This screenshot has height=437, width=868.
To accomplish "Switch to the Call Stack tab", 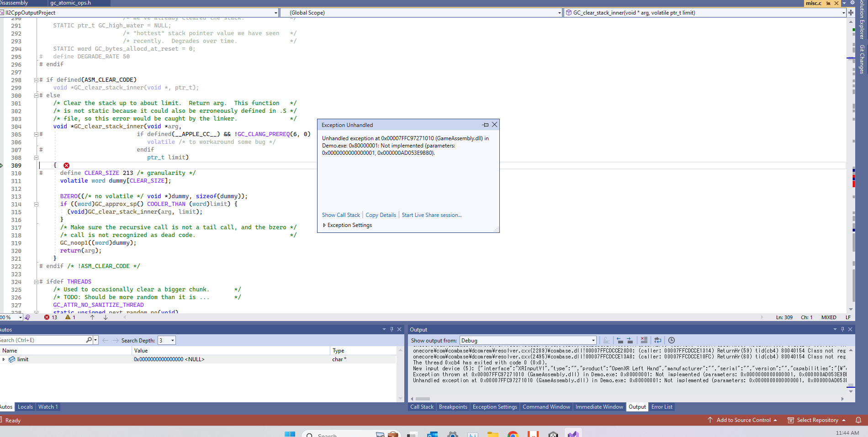I will point(421,407).
